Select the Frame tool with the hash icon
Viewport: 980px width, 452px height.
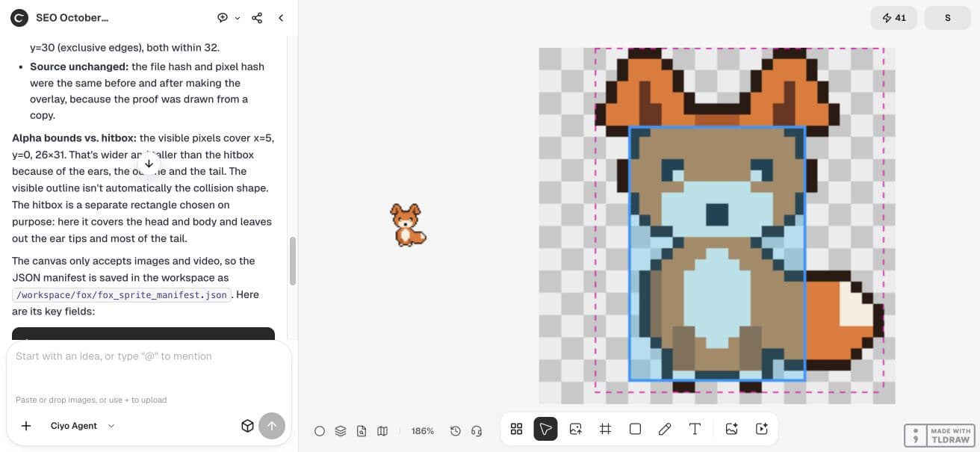coord(605,429)
